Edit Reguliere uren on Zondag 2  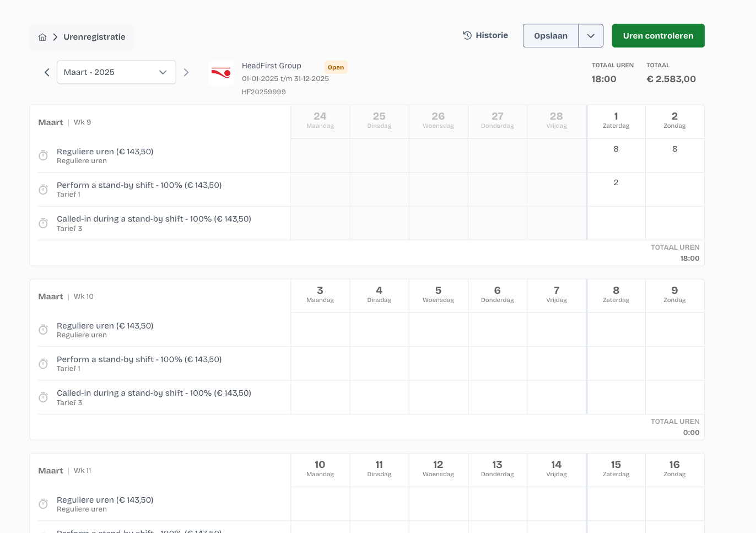click(x=675, y=155)
